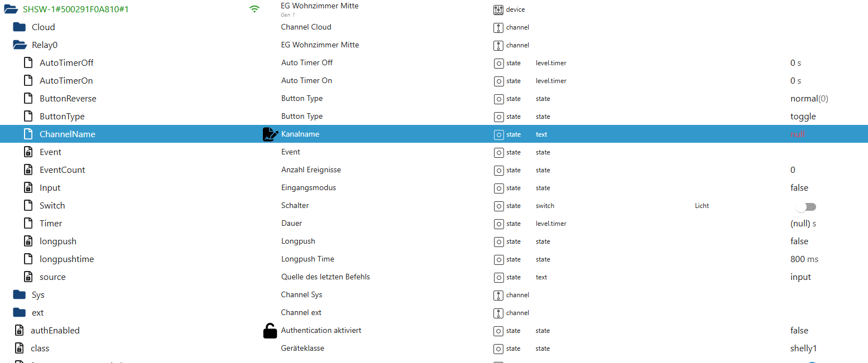Click the Quelle des letzten Befehls description

click(x=325, y=277)
